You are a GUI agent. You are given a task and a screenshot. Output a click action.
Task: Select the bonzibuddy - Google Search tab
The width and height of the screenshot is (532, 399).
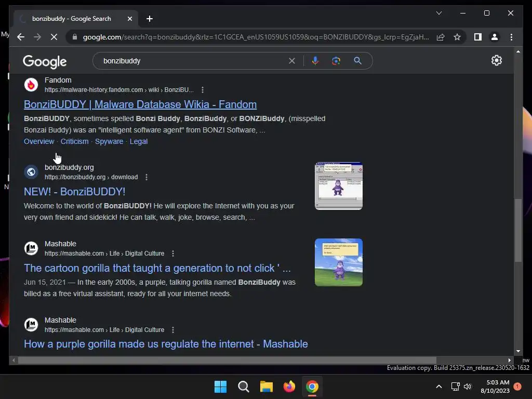76,19
